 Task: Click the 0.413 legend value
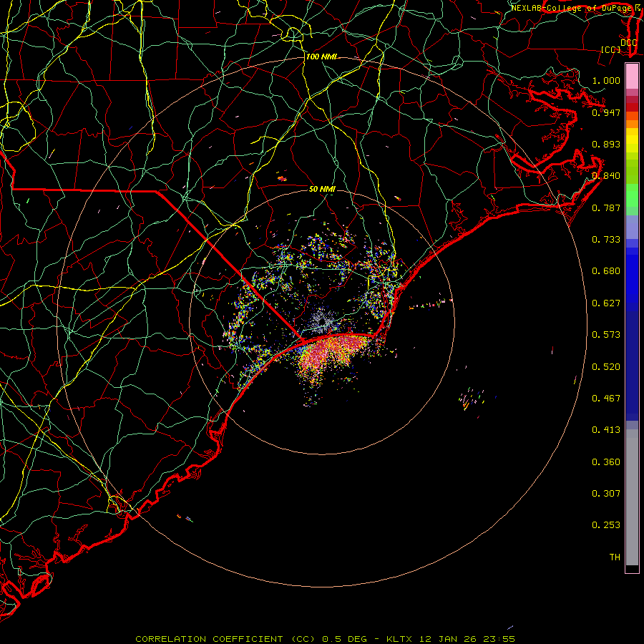click(x=606, y=430)
